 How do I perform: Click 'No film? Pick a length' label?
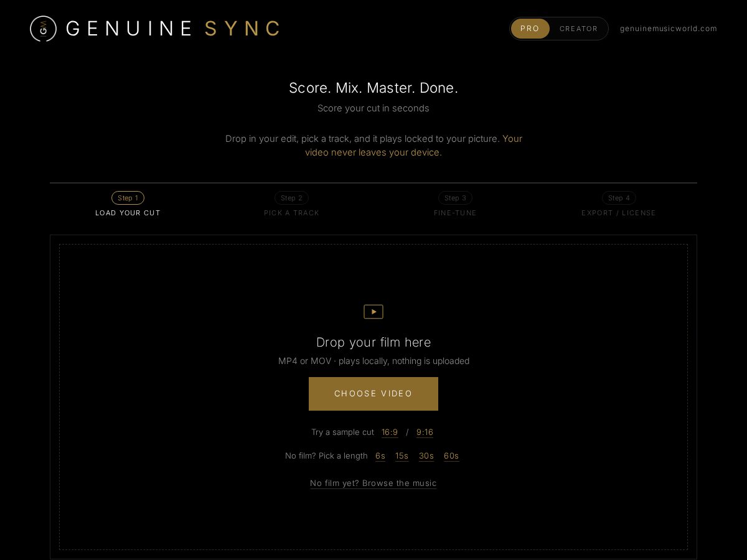[x=326, y=456]
